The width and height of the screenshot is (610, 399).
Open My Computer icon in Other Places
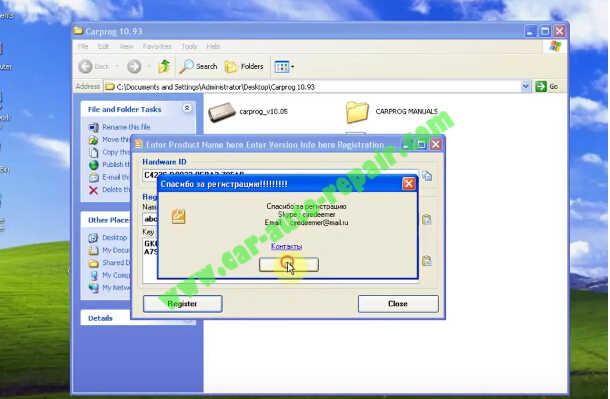pos(93,276)
